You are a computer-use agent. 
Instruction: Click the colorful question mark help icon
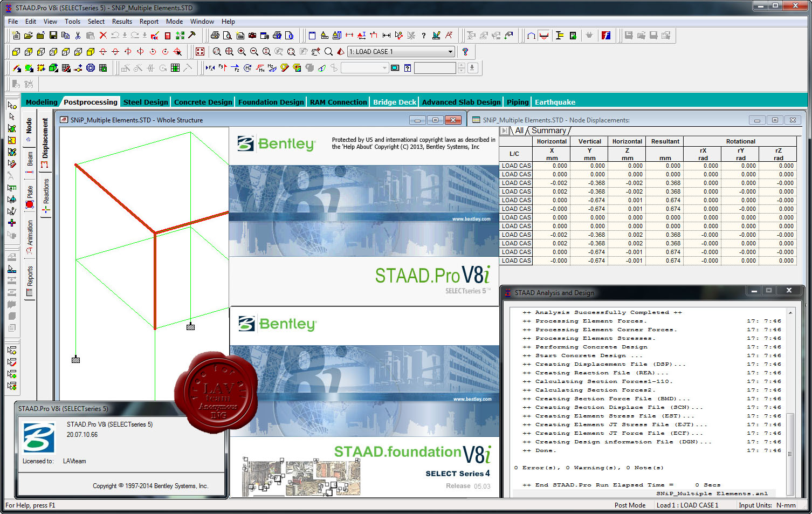(x=465, y=52)
